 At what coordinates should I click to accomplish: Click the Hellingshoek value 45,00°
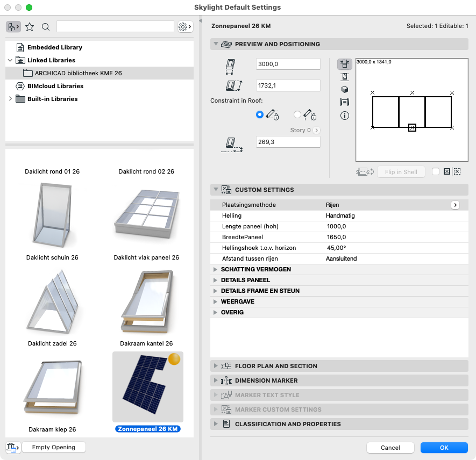(336, 248)
